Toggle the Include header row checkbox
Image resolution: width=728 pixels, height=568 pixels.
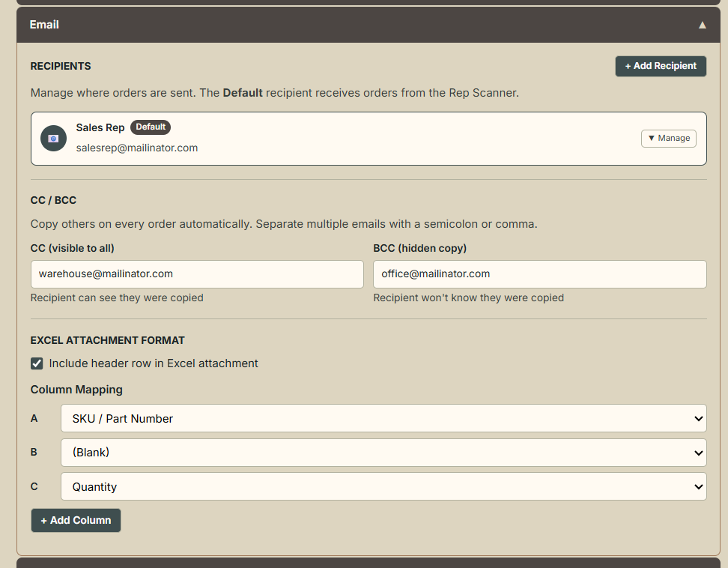pyautogui.click(x=37, y=363)
